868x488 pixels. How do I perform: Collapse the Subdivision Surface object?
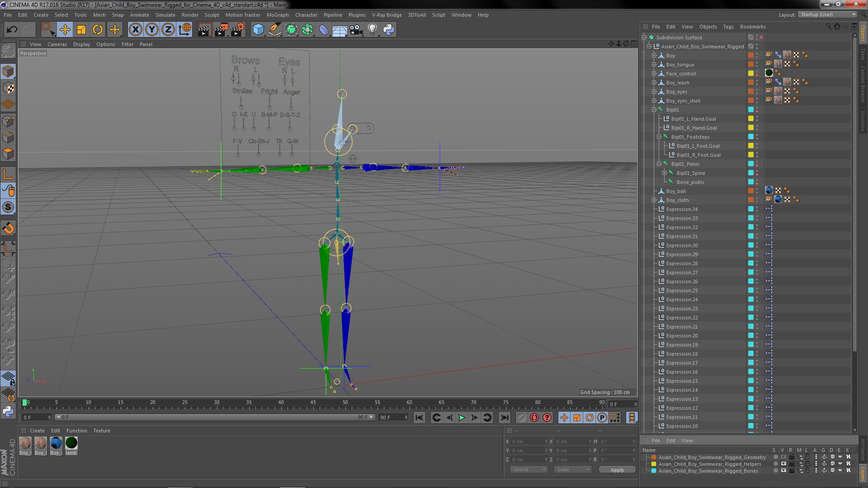[644, 38]
